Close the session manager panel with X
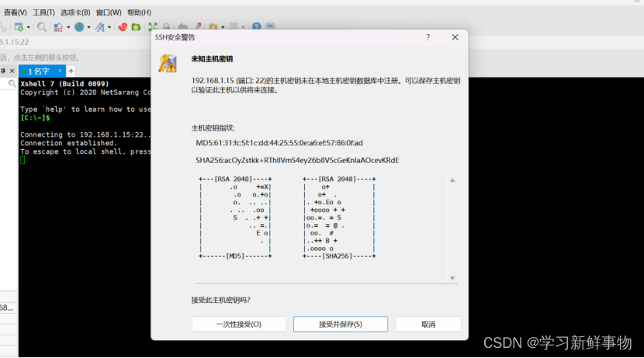The height and width of the screenshot is (358, 644). [x=12, y=71]
